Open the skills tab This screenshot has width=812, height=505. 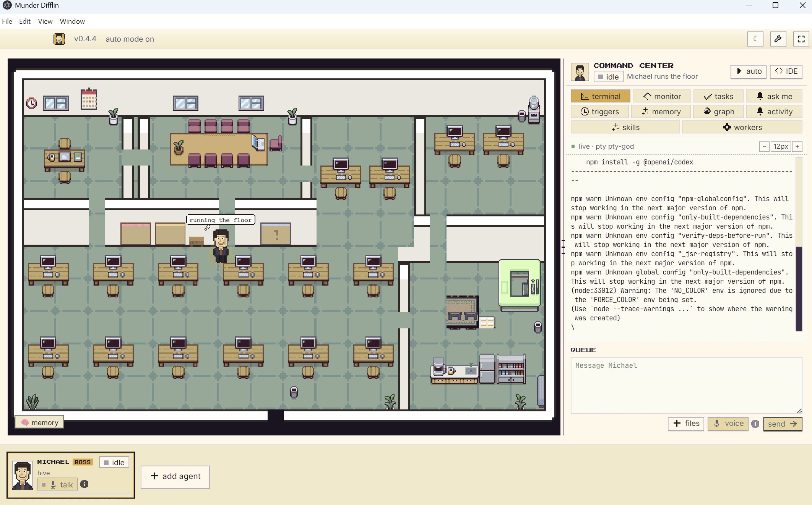(x=625, y=127)
